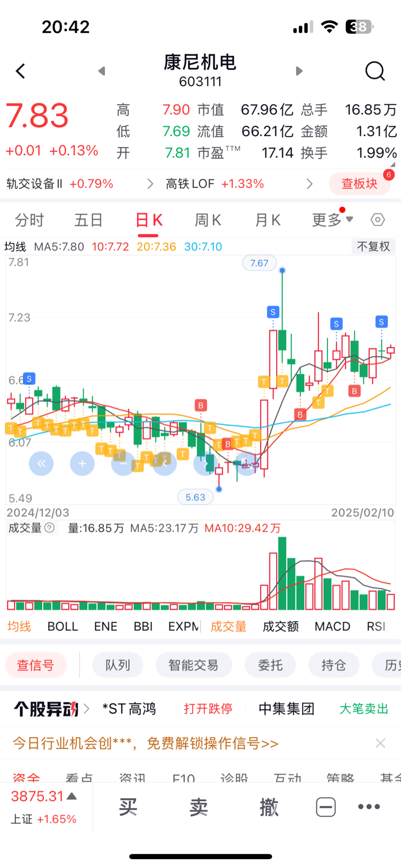Tap 轨交设备Ⅱ +0.79% sector

coord(60,184)
